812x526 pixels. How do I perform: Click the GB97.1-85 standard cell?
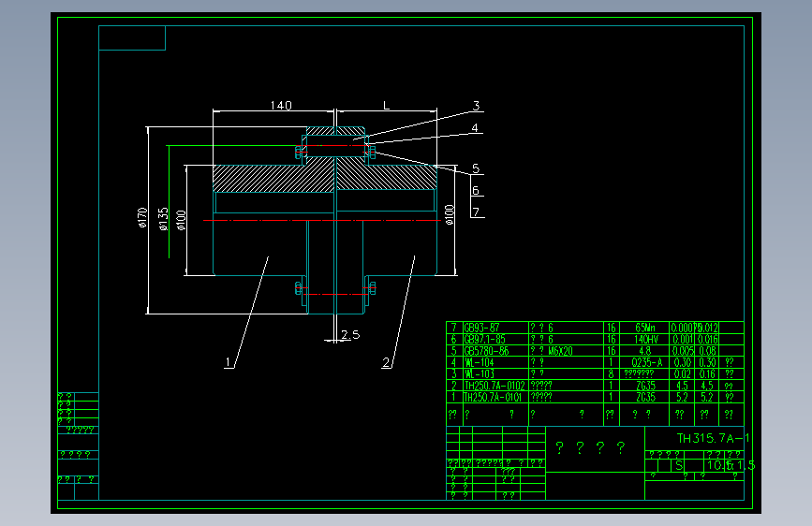coord(485,339)
